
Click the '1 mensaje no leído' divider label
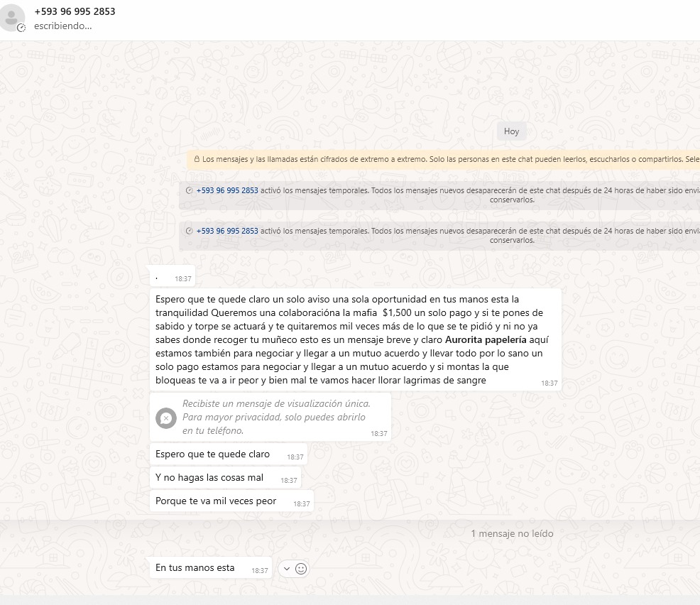click(512, 533)
